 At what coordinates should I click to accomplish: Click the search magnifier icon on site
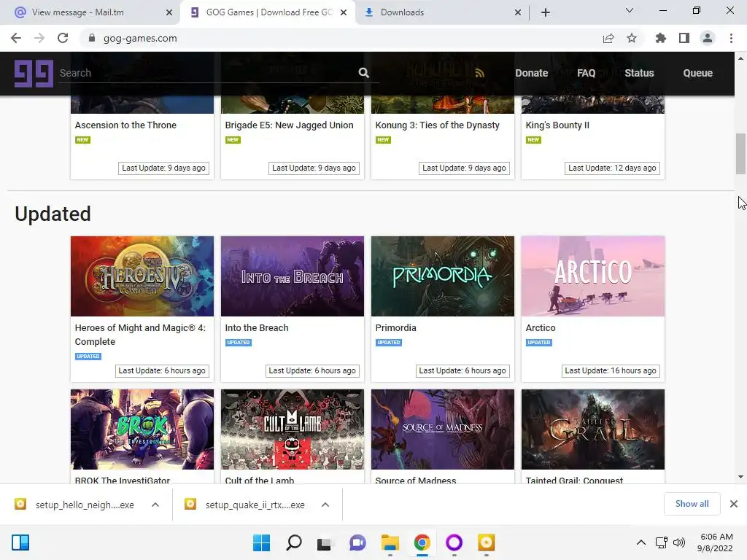tap(363, 73)
